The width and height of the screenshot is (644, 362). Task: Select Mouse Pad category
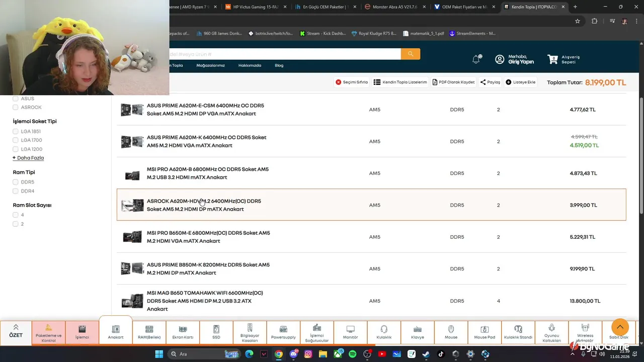485,333
